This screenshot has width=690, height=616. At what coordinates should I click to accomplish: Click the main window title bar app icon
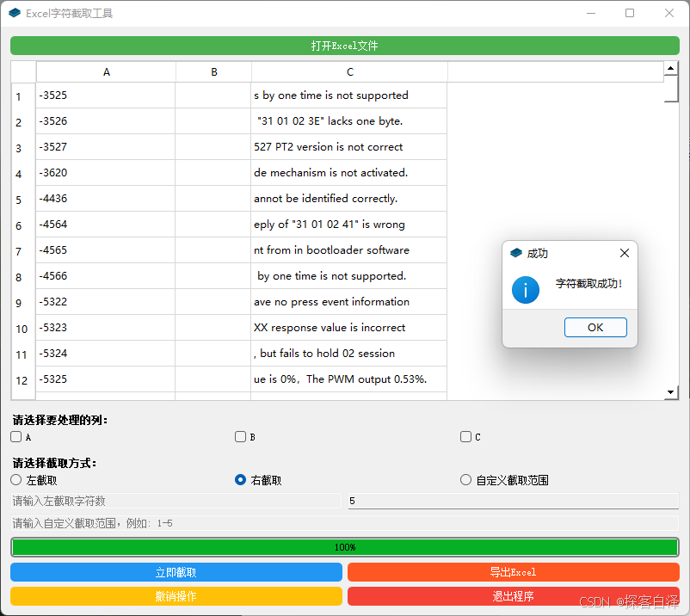tap(15, 13)
